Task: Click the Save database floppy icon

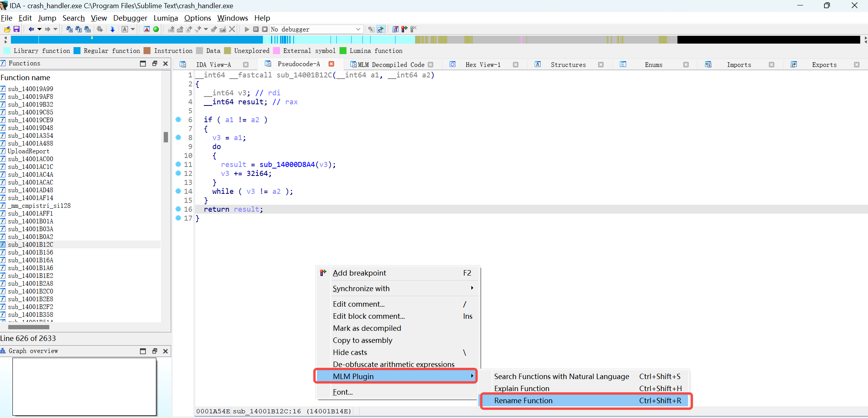Action: (x=16, y=29)
